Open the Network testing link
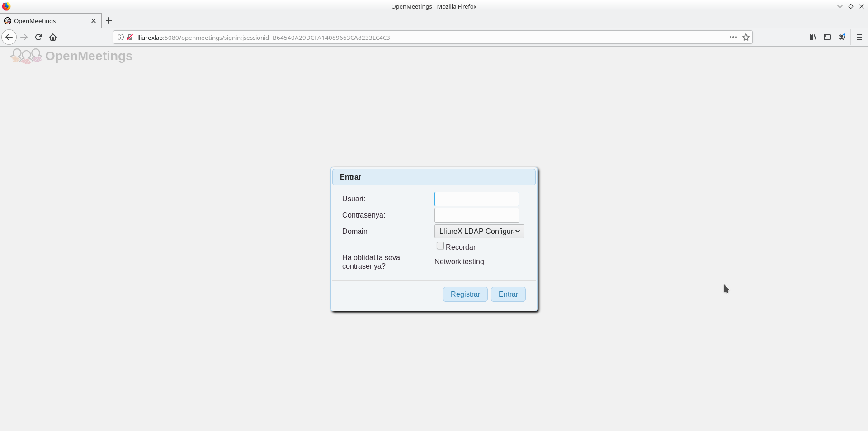 pyautogui.click(x=459, y=262)
